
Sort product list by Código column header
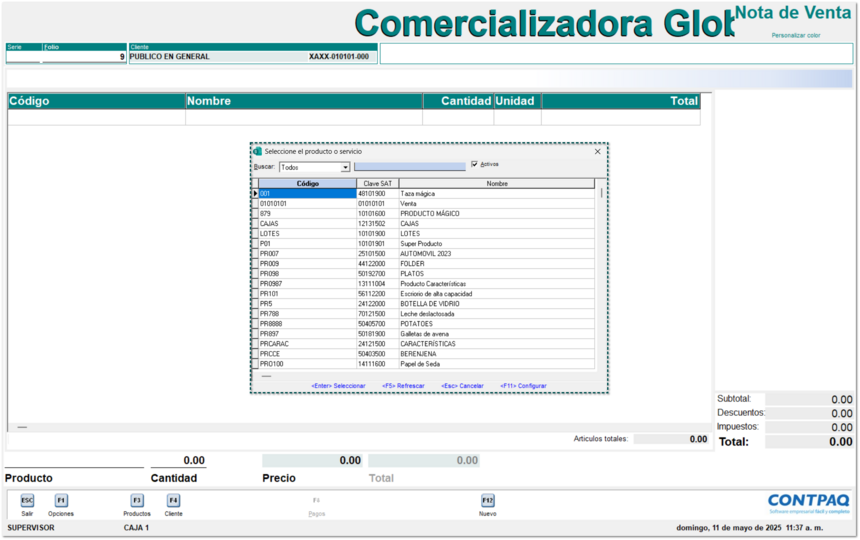coord(307,184)
